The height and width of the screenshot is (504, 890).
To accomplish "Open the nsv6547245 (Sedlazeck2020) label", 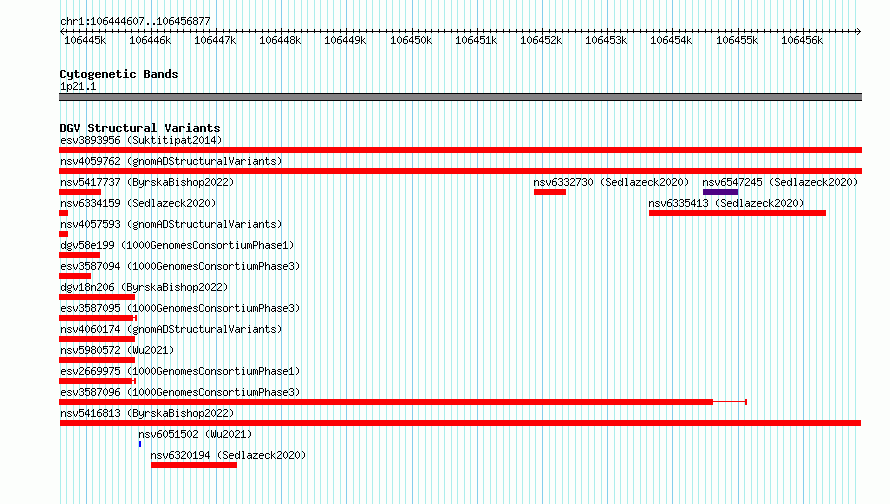I will (780, 182).
